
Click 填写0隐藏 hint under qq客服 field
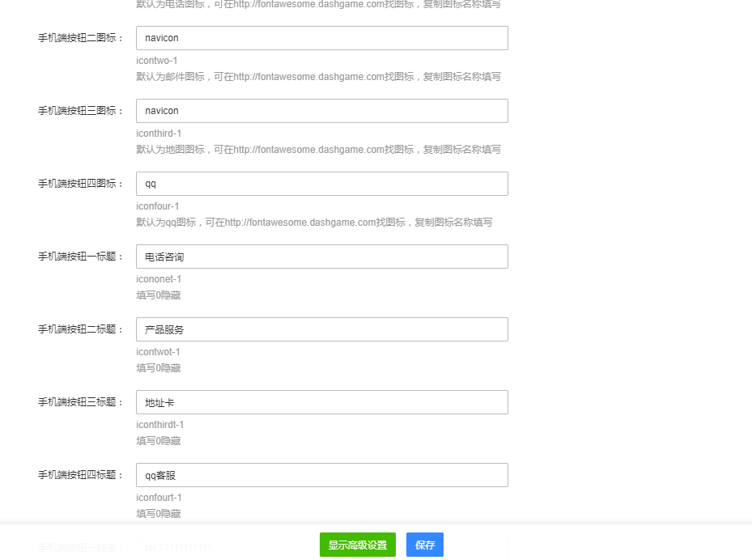(159, 514)
